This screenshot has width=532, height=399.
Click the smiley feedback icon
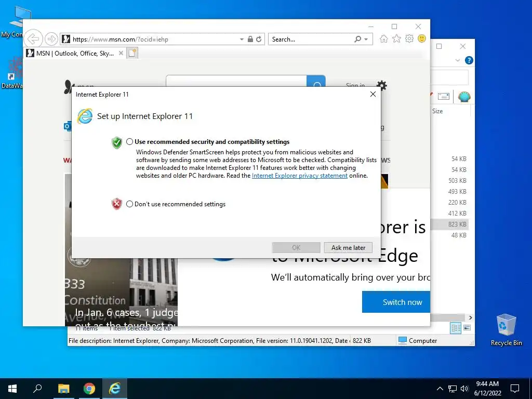[x=422, y=38]
